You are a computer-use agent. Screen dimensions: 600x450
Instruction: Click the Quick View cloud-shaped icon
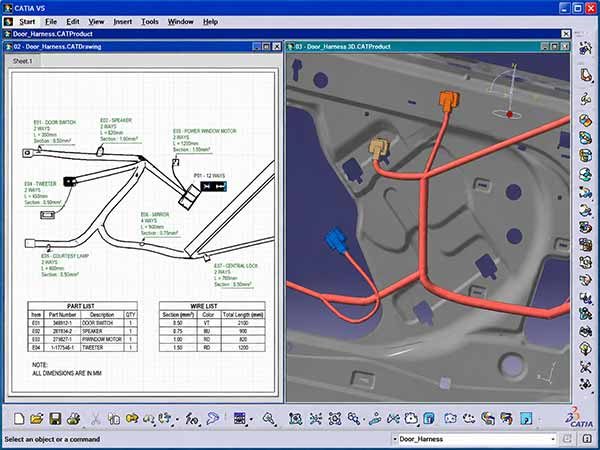click(411, 418)
